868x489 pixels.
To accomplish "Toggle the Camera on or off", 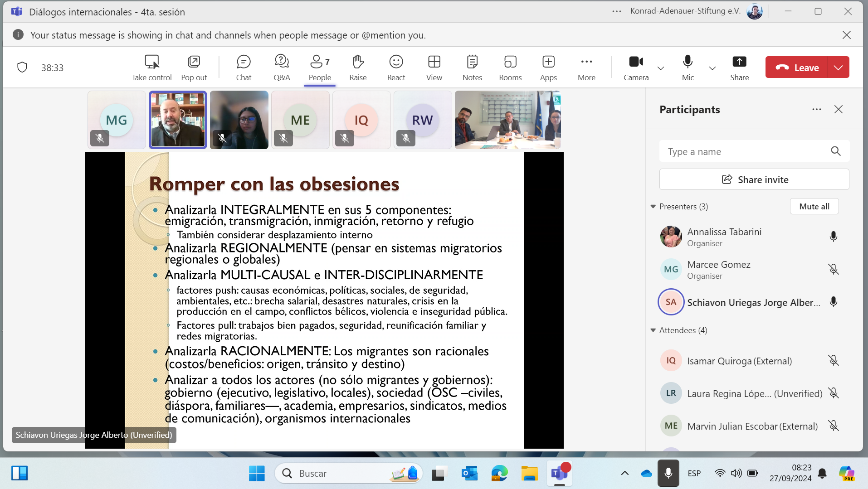I will [x=636, y=68].
